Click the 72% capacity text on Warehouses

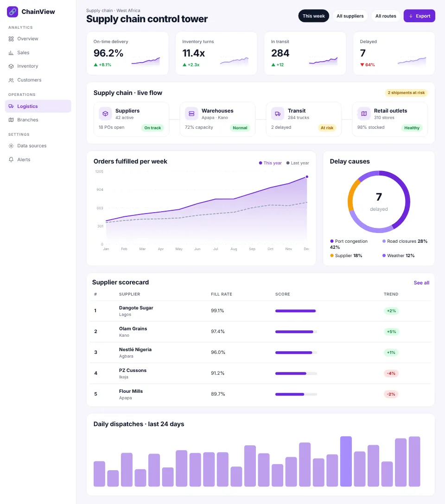point(199,127)
